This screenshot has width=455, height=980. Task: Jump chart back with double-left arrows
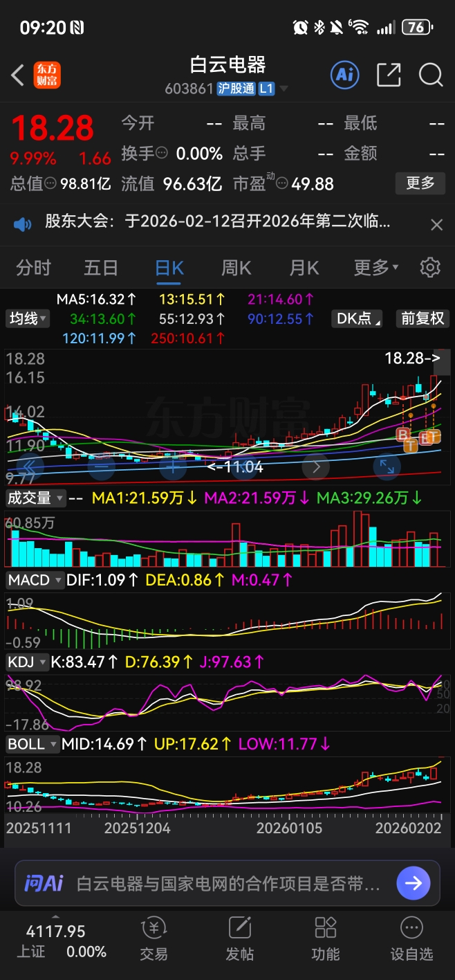pyautogui.click(x=28, y=466)
